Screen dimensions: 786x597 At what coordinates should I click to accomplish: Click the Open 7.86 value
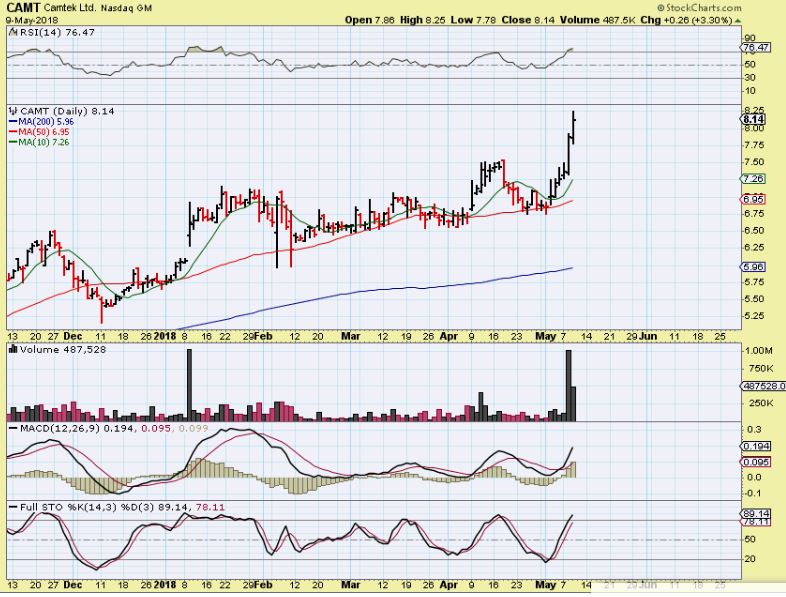tap(370, 20)
